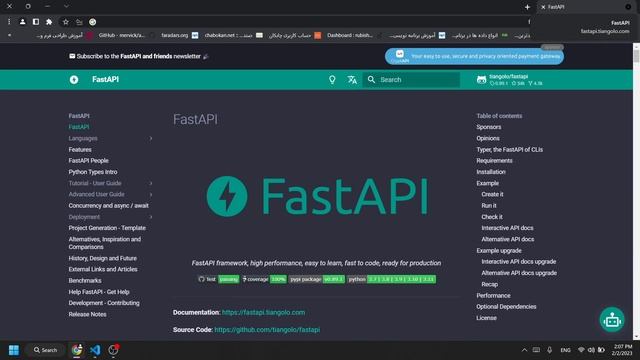
Task: Bookmark this page with the star icon
Action: coord(66,22)
